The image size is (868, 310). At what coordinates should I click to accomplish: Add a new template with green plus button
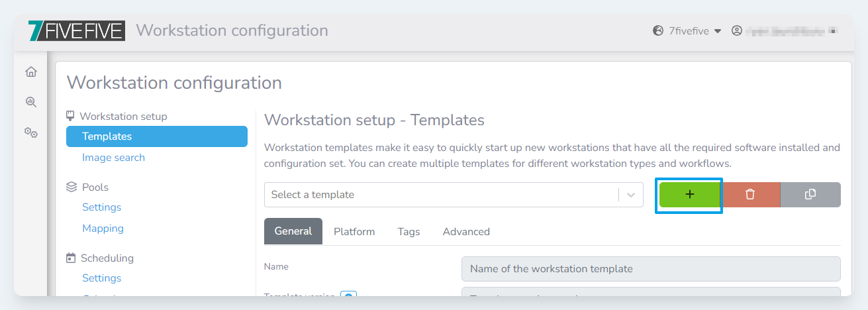[x=689, y=195]
